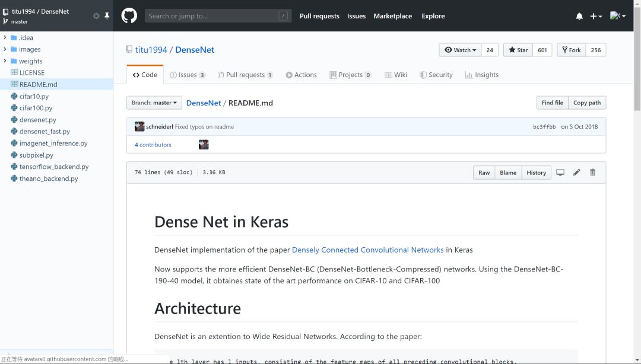Open the Insights tab
The image size is (641, 364).
pos(481,75)
